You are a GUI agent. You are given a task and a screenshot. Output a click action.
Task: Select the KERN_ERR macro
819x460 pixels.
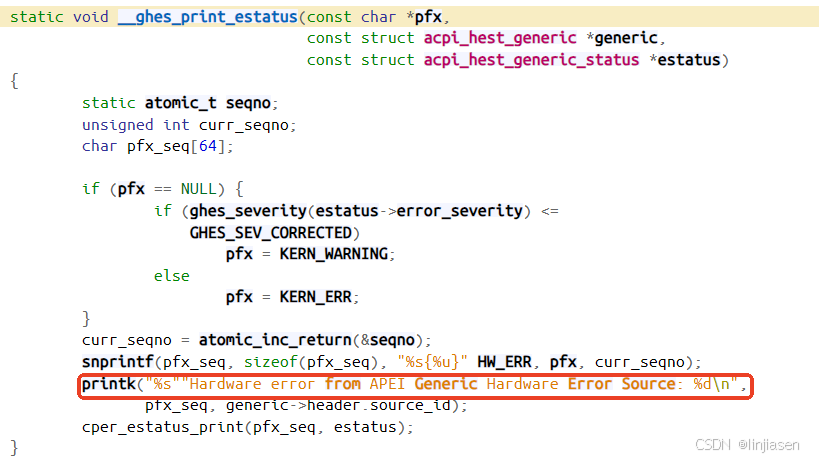315,297
